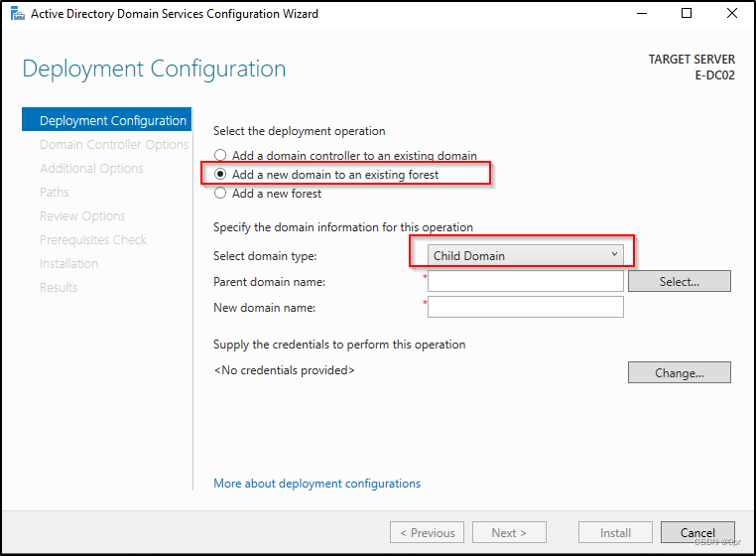The width and height of the screenshot is (756, 556).
Task: Open 'More about deployment configurations' link
Action: pyautogui.click(x=316, y=484)
